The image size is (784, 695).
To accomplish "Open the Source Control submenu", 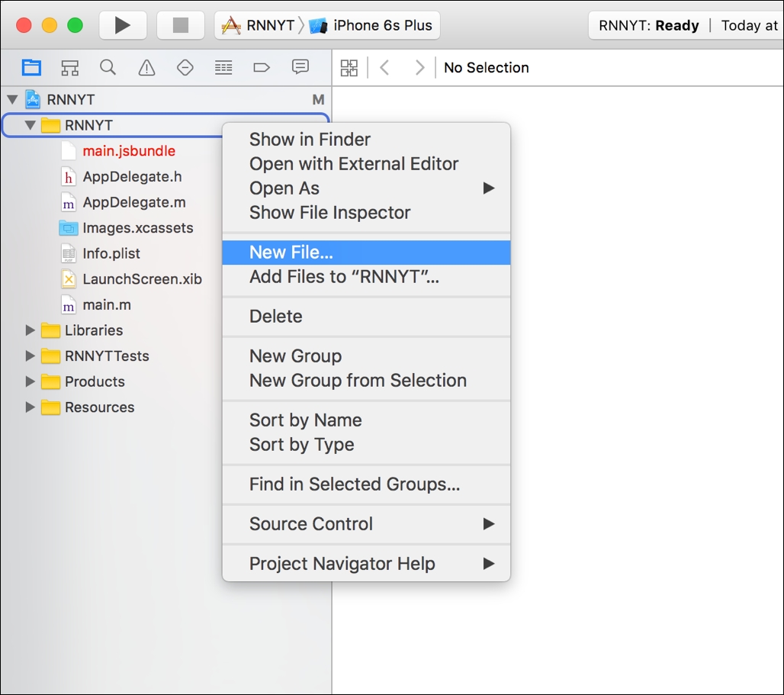I will pos(366,524).
